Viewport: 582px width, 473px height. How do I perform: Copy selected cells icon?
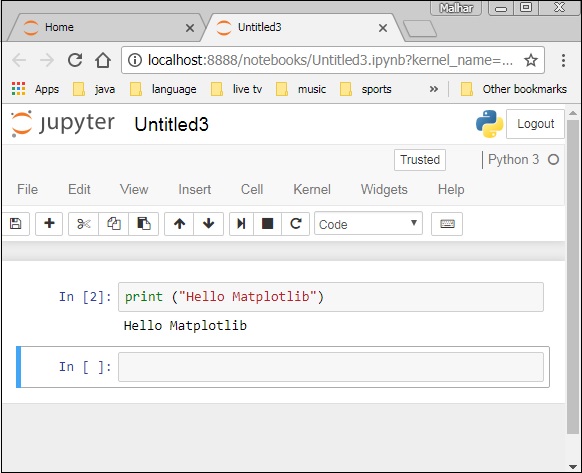tap(114, 224)
